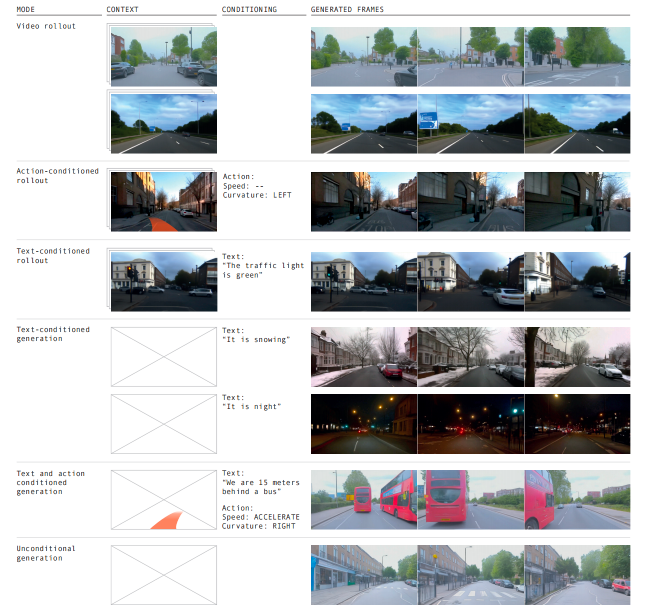Open the highway context image under blue sky

point(164,124)
